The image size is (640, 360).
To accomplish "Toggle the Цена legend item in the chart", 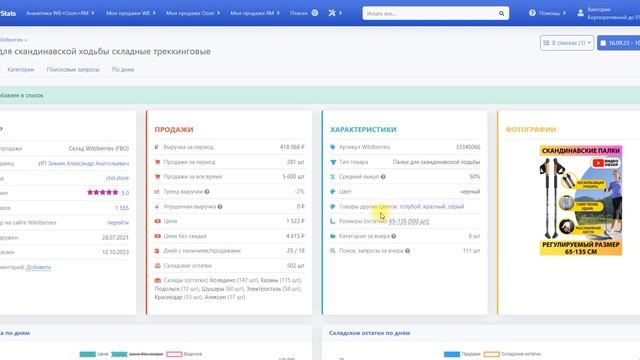I will (94, 354).
